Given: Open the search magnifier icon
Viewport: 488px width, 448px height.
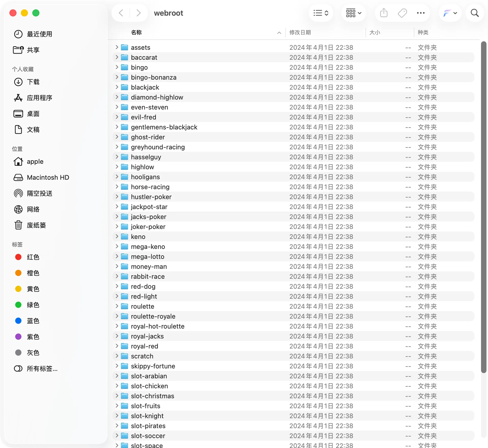Looking at the screenshot, I should pyautogui.click(x=475, y=13).
